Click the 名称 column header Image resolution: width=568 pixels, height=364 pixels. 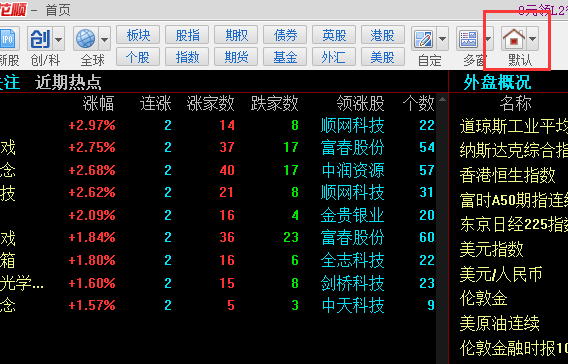tap(515, 104)
